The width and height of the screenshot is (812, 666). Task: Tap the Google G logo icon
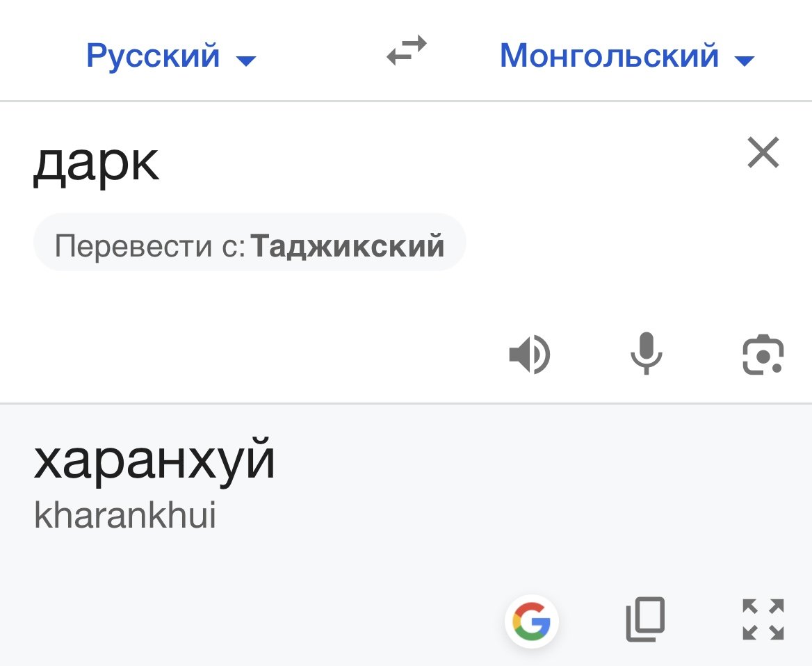[x=531, y=620]
